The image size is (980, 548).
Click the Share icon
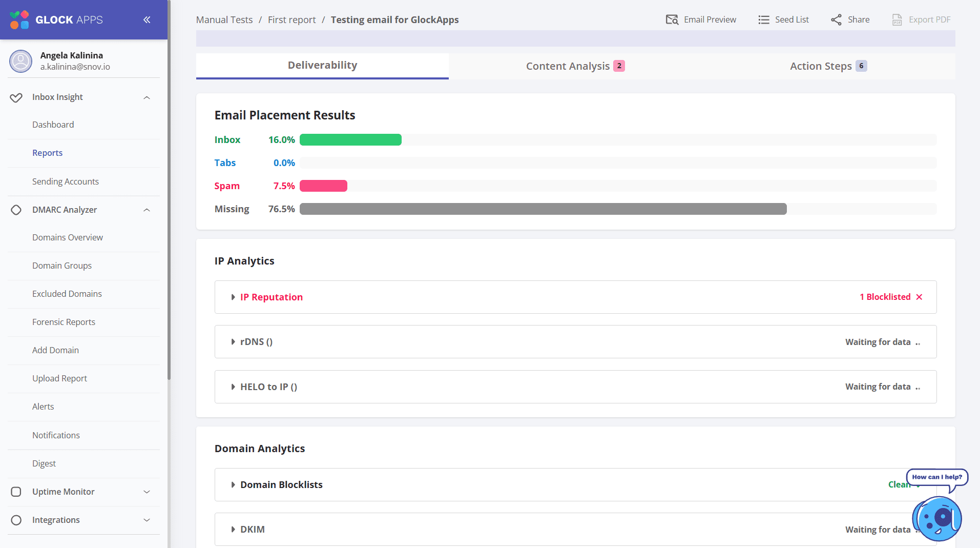(x=836, y=19)
